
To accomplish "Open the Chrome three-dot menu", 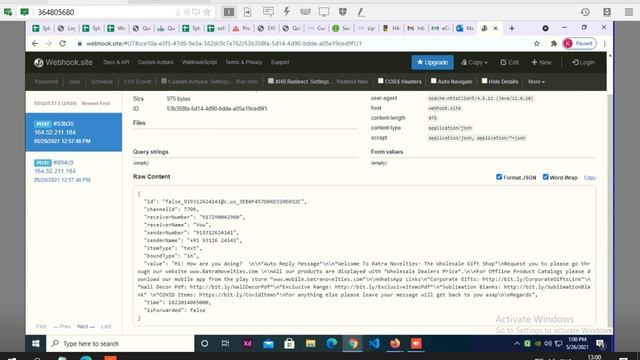I will pos(604,43).
